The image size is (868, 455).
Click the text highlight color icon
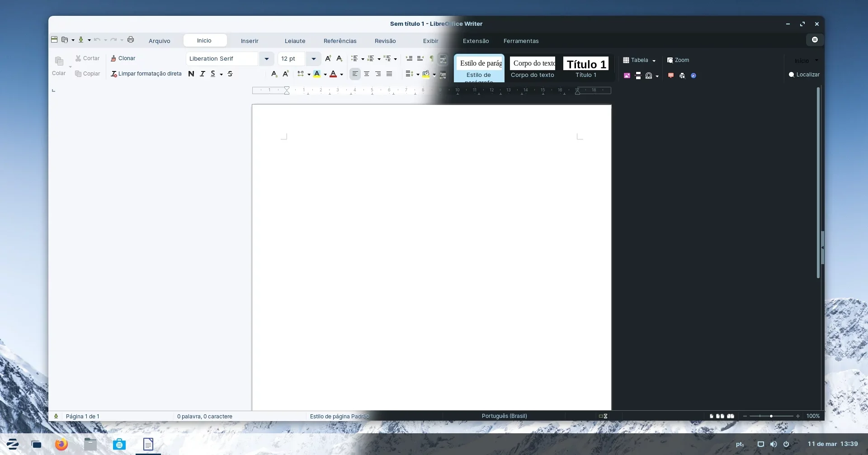(317, 74)
